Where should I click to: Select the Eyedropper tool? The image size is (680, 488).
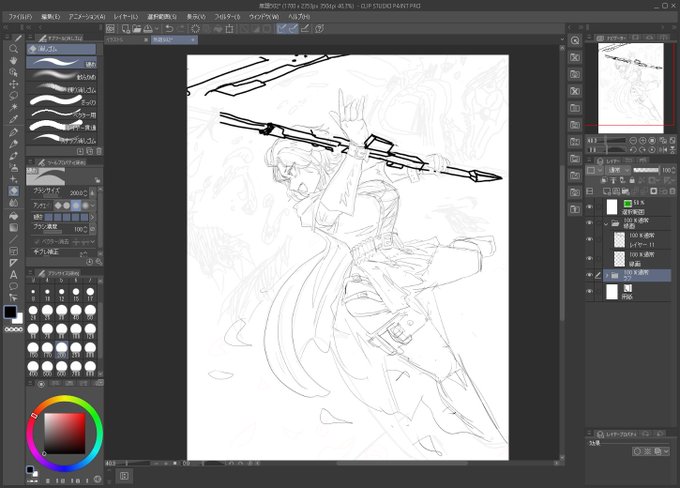pos(13,119)
